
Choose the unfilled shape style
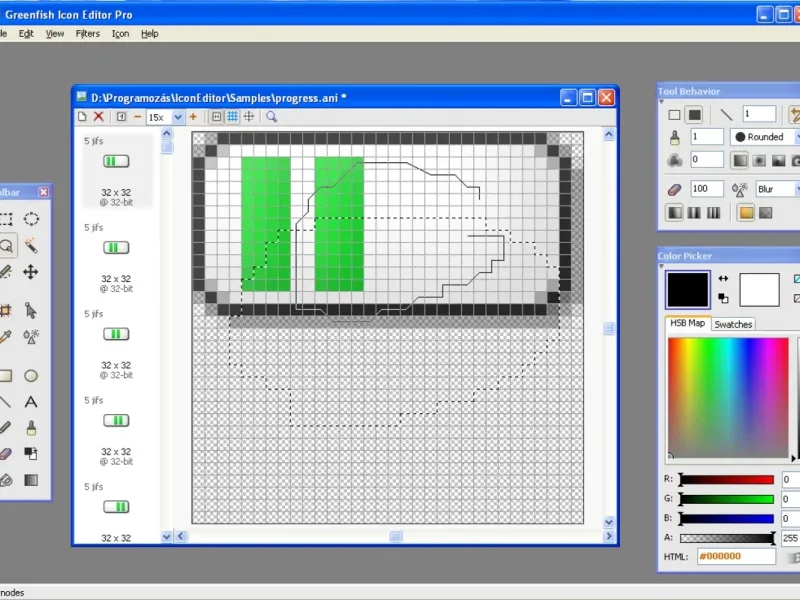[x=674, y=115]
